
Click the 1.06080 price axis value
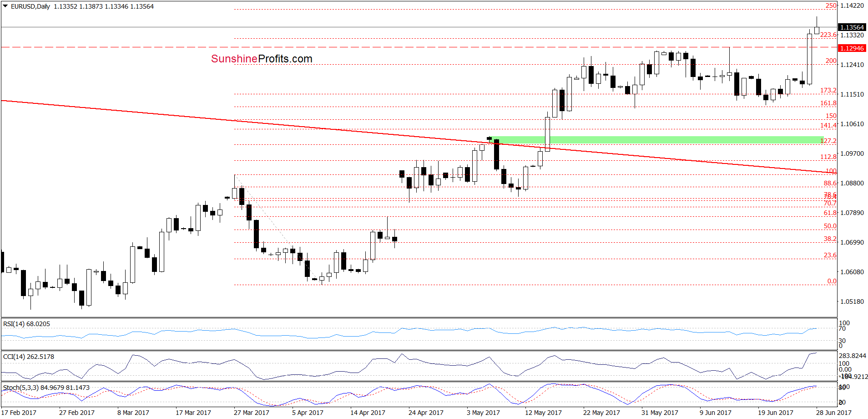[x=852, y=272]
